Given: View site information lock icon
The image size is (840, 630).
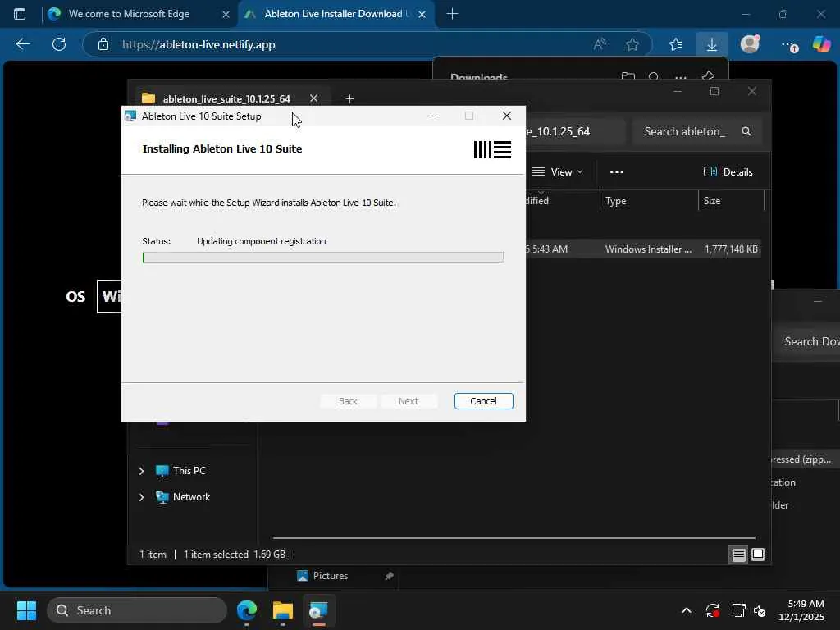Looking at the screenshot, I should tap(103, 44).
